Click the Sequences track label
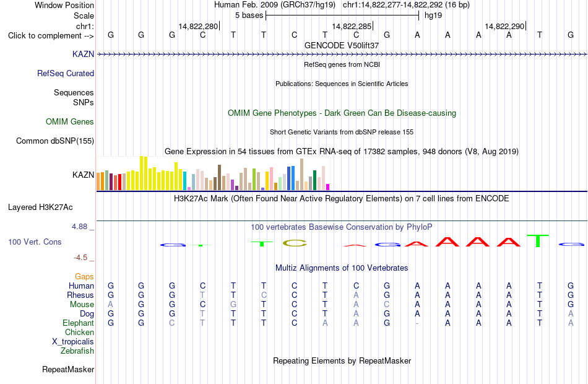Image resolution: width=588 pixels, height=384 pixels. tap(74, 92)
